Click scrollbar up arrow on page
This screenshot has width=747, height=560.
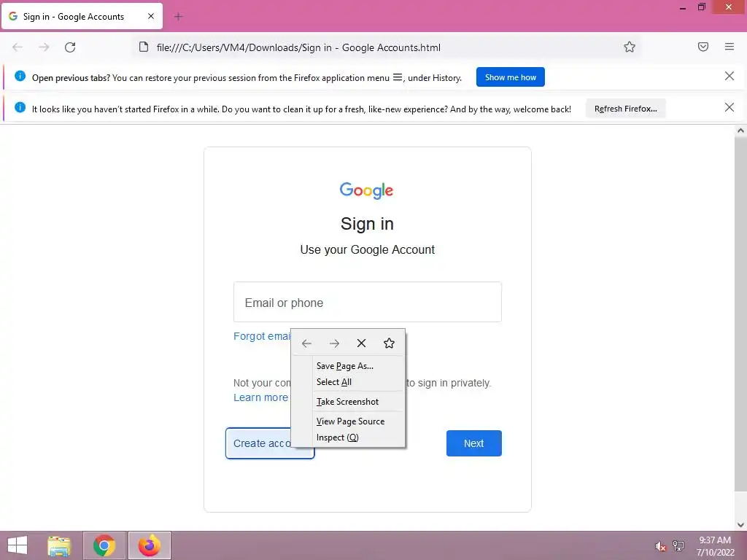pos(740,131)
